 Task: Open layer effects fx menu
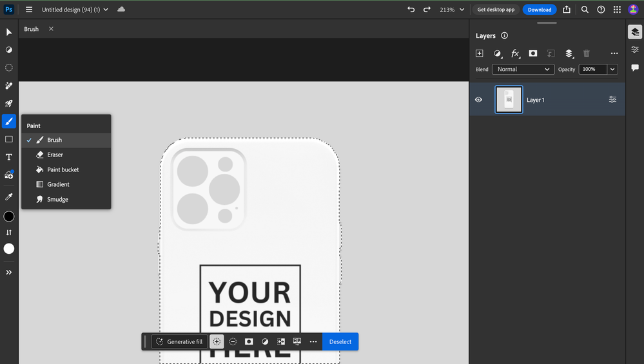[x=515, y=53]
